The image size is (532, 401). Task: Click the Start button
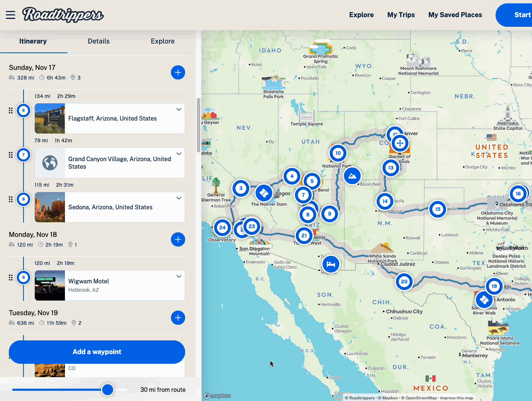(x=514, y=15)
